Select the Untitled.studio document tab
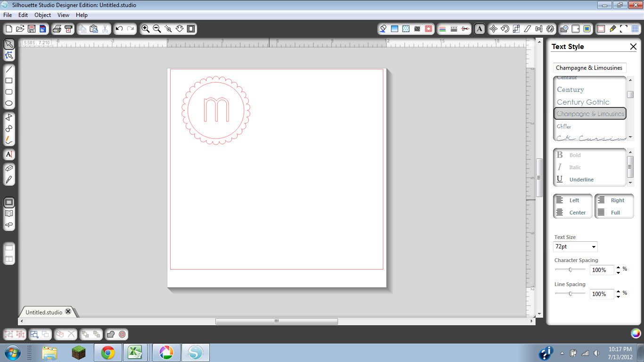This screenshot has width=644, height=362. click(x=44, y=312)
